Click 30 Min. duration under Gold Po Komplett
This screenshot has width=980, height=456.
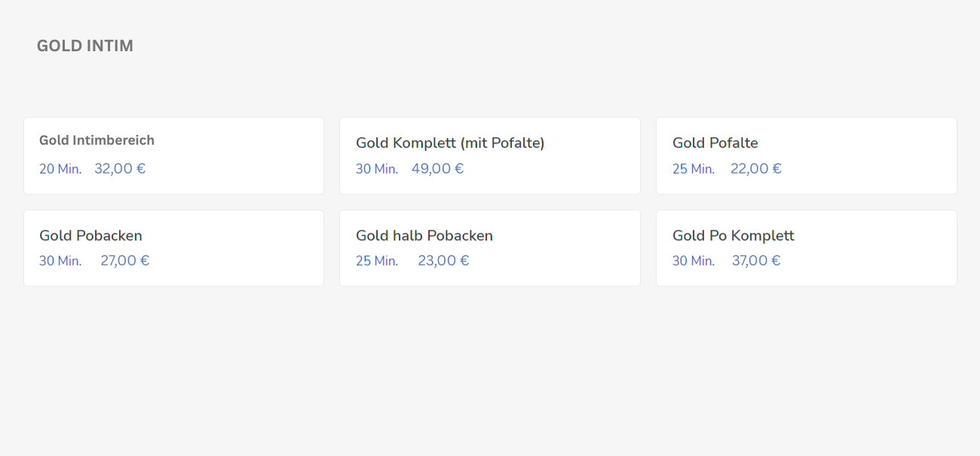coord(694,261)
